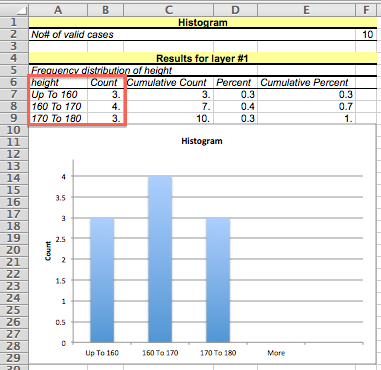
Task: Select column C header
Action: coord(169,10)
